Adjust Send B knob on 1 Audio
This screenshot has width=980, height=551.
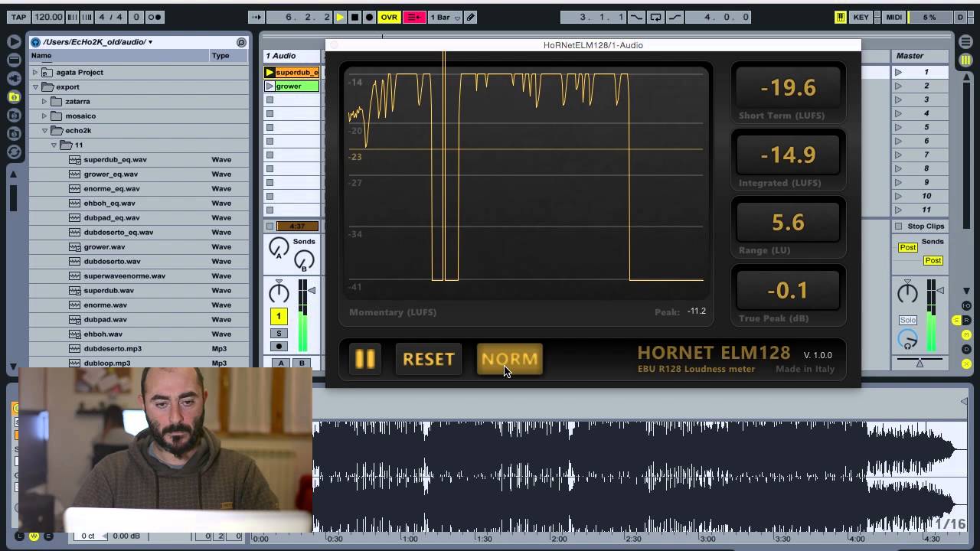(304, 260)
